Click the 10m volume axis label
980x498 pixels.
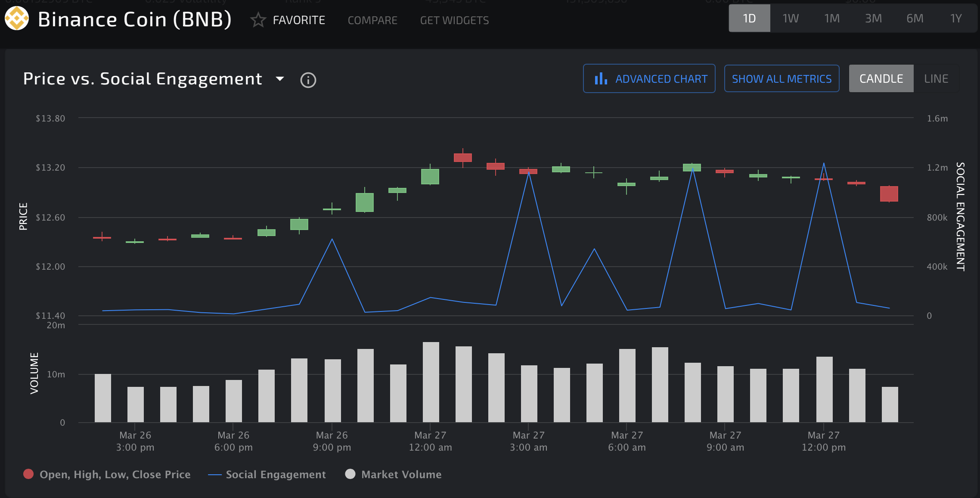pos(56,374)
